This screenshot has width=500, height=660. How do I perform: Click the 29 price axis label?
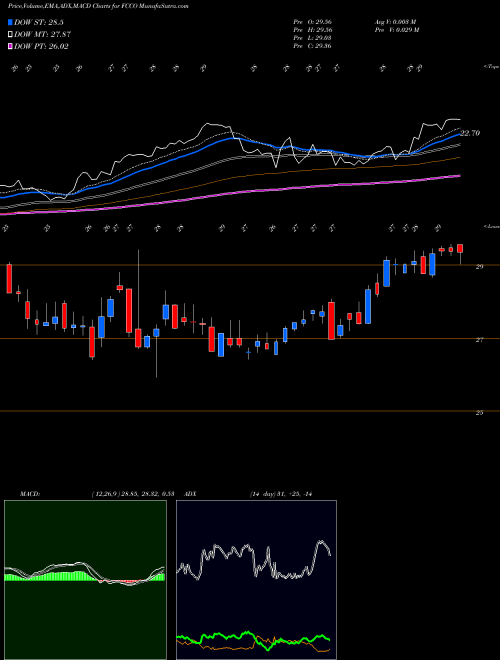tap(479, 266)
